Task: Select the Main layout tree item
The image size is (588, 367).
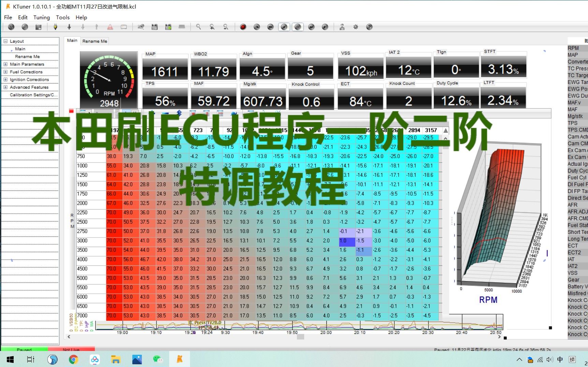Action: pos(20,49)
